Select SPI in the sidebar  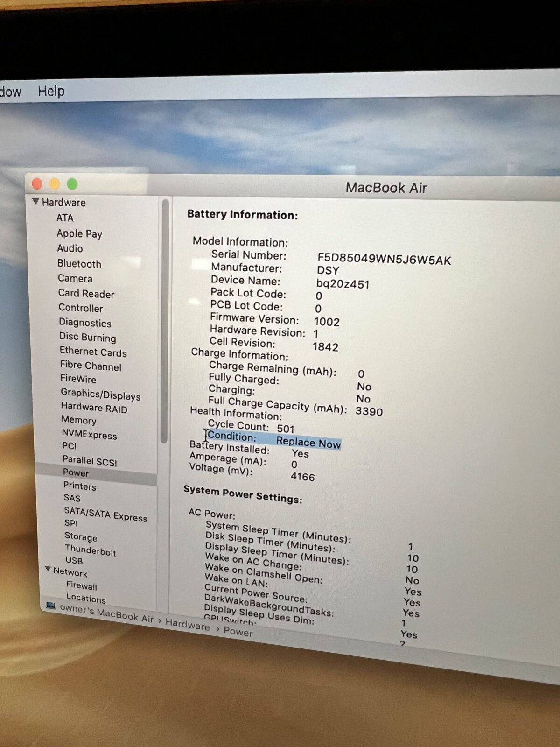[71, 523]
